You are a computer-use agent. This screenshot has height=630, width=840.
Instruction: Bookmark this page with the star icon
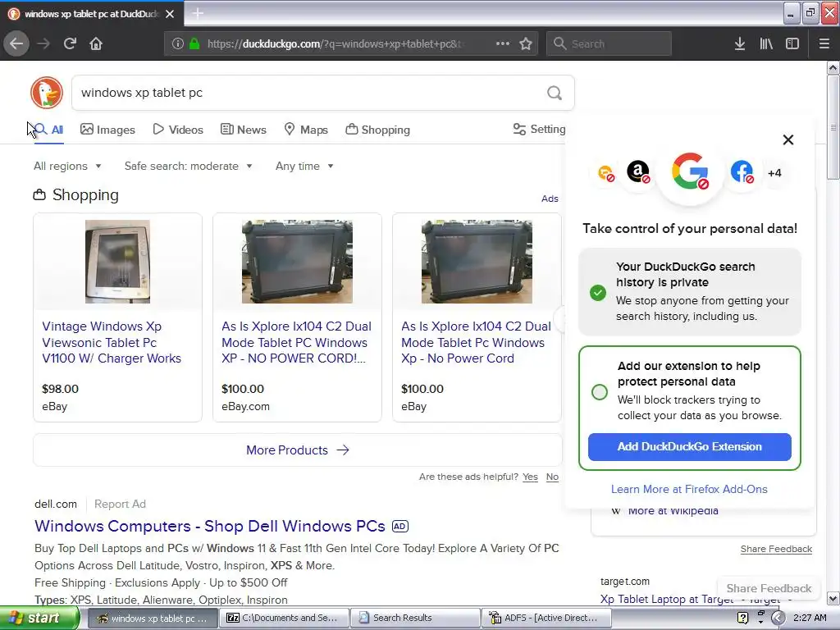526,43
